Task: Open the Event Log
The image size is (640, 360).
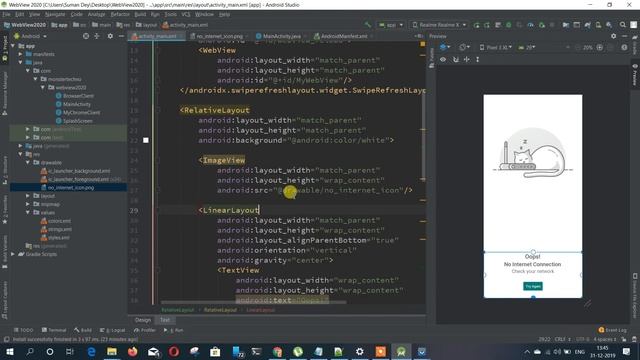Action: point(612,330)
